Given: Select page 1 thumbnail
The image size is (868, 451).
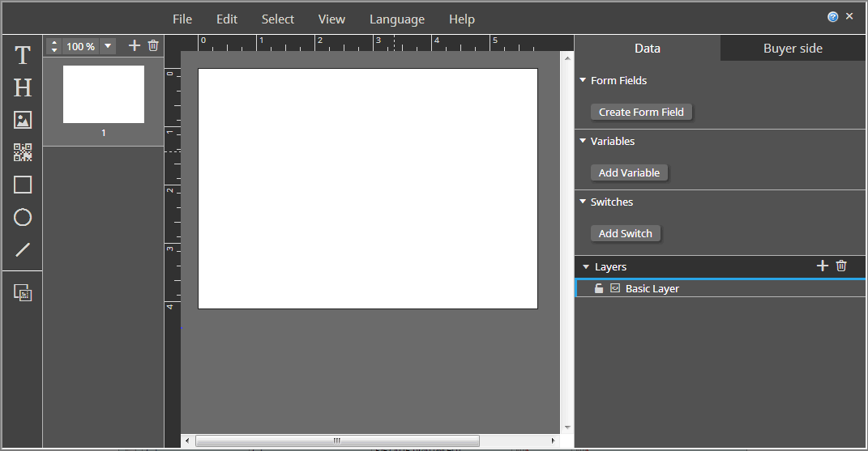Looking at the screenshot, I should 104,95.
